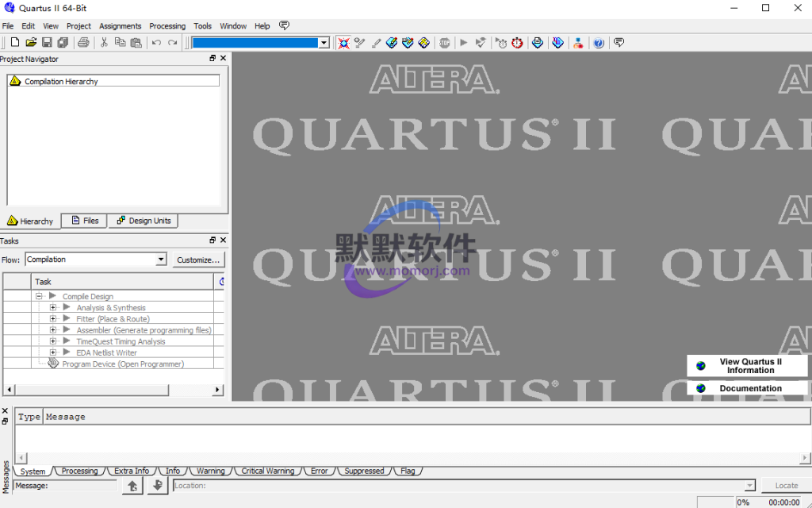Click Program Device (Open Programmer) task
Viewport: 812px width, 508px height.
click(123, 364)
